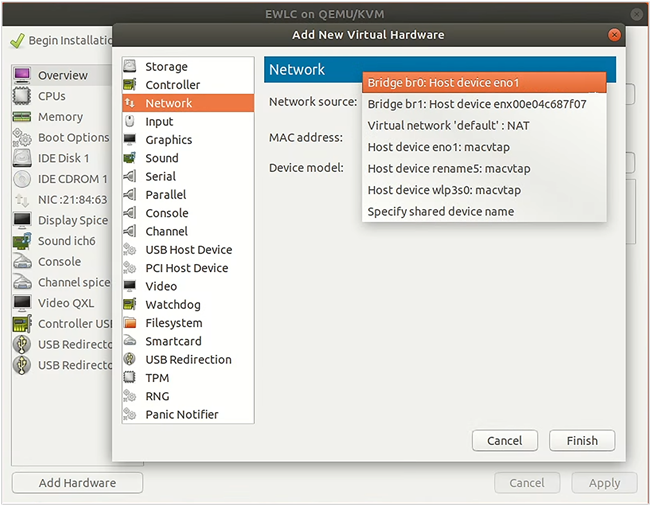651x506 pixels.
Task: Select the lower USB Redirector entry
Action: coord(61,365)
